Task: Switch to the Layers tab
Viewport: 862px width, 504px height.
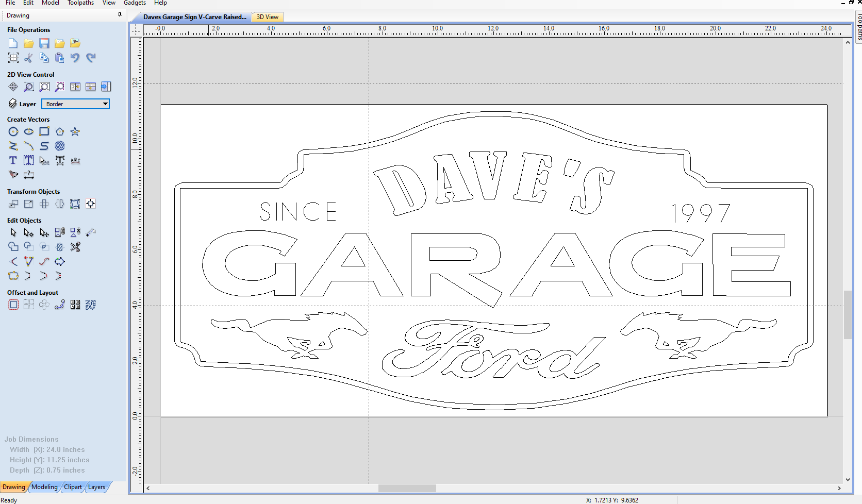Action: (96, 487)
